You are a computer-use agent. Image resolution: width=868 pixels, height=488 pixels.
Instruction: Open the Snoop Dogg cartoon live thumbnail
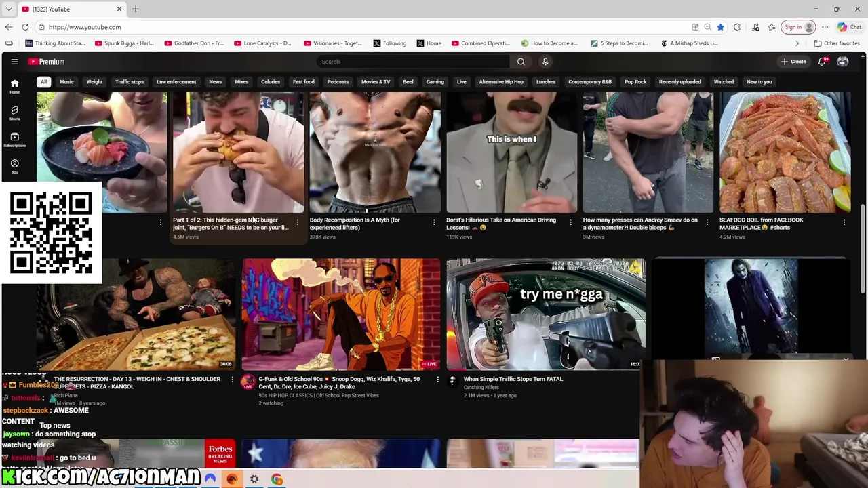click(341, 314)
